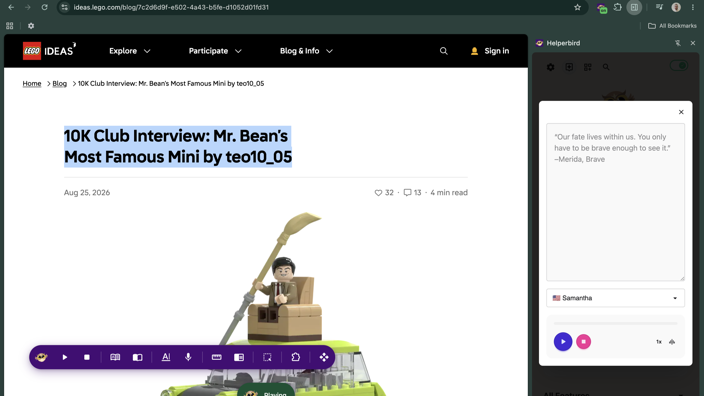Screen dimensions: 704x396
Task: Stop reading with toolbar stop button
Action: coord(87,357)
